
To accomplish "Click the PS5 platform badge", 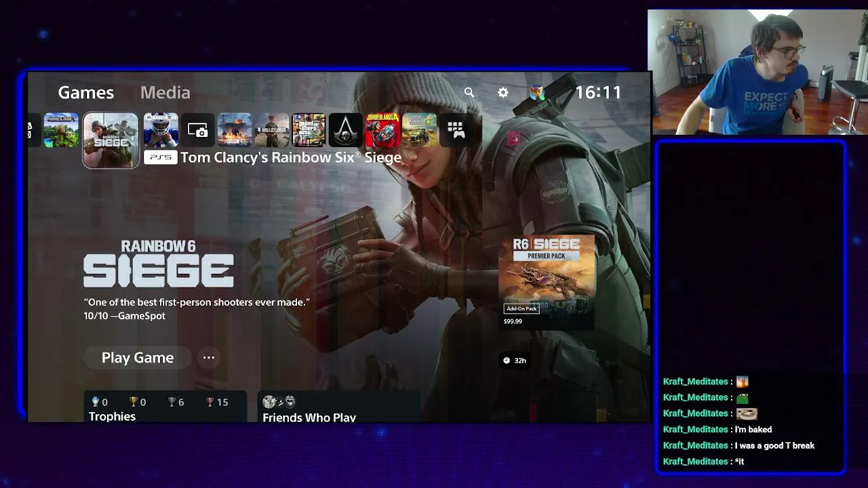I will click(x=161, y=157).
